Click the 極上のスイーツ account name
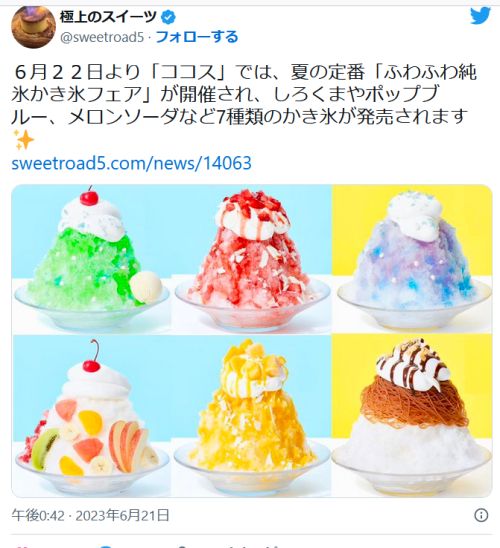This screenshot has height=548, width=500. tap(108, 17)
